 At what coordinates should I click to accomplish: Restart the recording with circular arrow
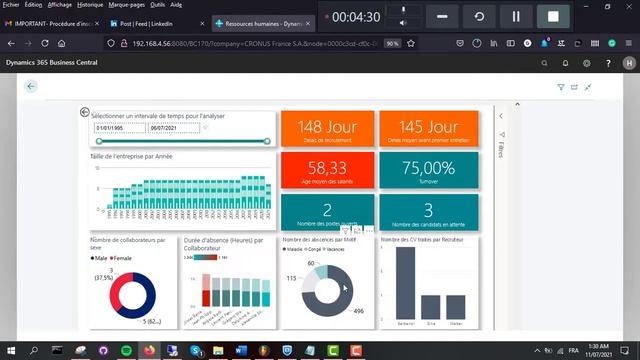(479, 16)
